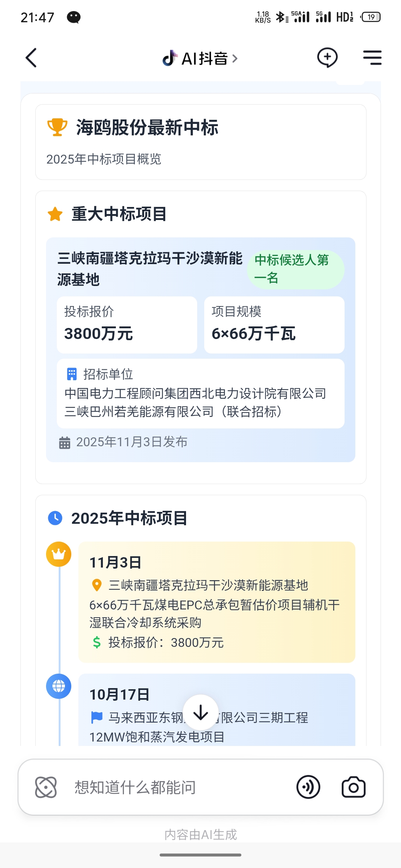
Task: Tap the 项目规模 6×66万千瓦 box
Action: pos(274,325)
